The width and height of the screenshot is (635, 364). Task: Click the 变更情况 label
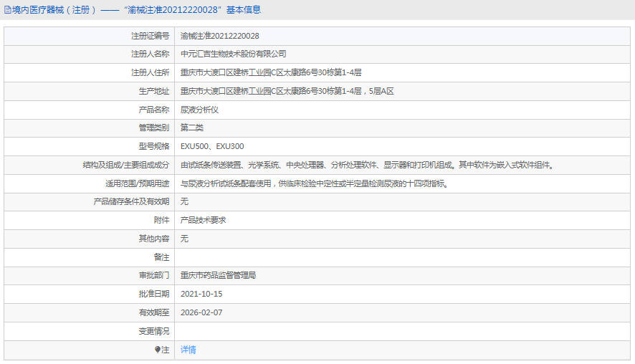pos(154,332)
